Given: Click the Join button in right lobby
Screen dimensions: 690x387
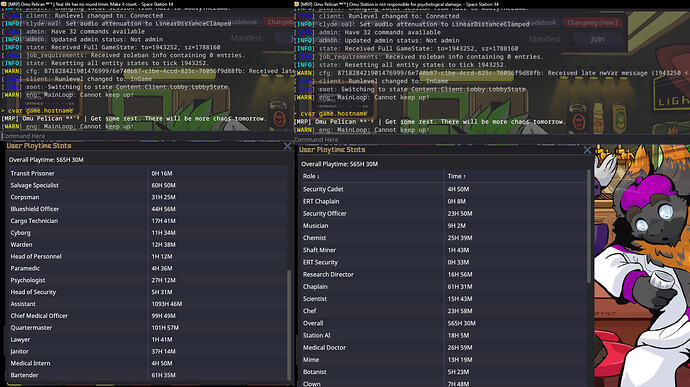Looking at the screenshot, I should tap(597, 39).
